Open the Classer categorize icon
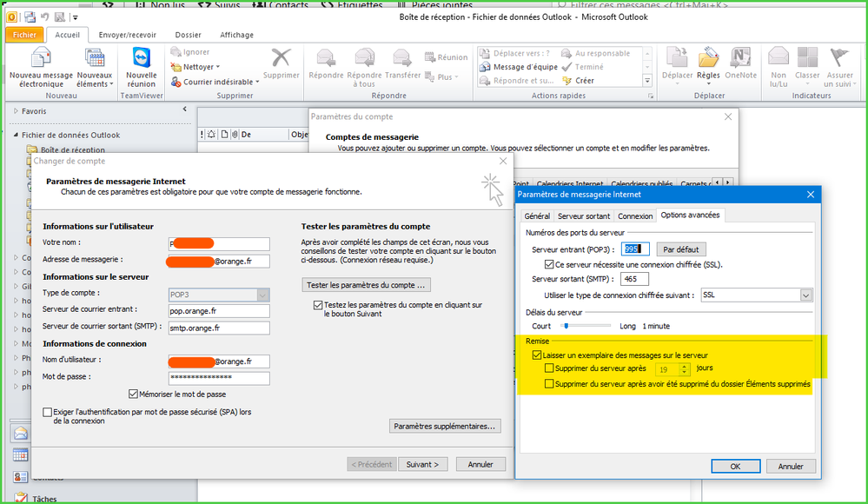868x504 pixels. 807,58
